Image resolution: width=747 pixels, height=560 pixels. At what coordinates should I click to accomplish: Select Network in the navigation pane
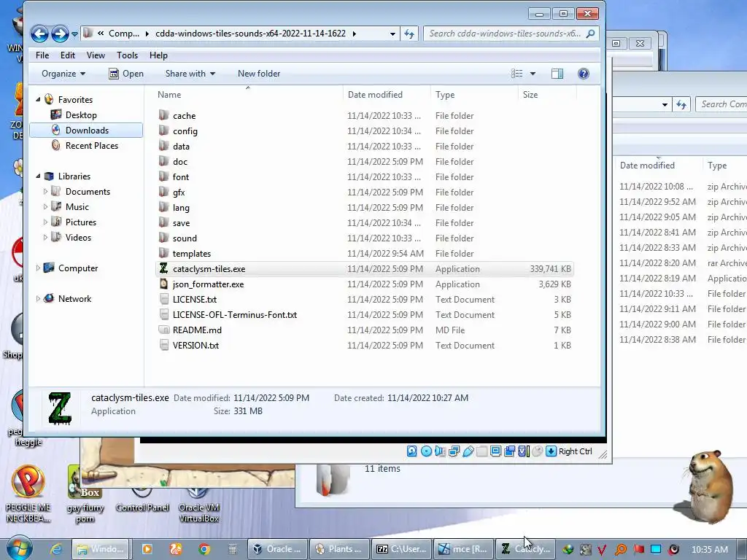pyautogui.click(x=74, y=299)
